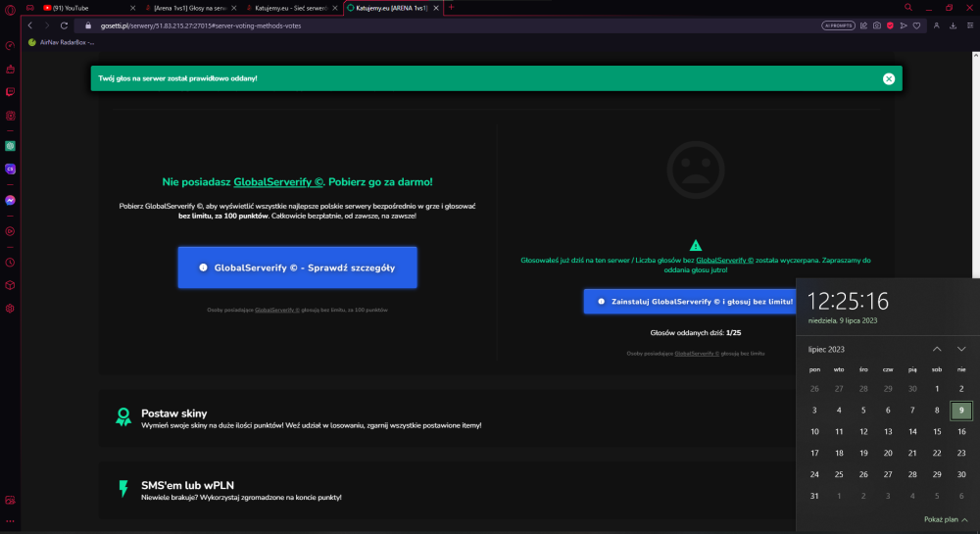Open the player icon in sidebar
The width and height of the screenshot is (980, 534).
pyautogui.click(x=10, y=231)
